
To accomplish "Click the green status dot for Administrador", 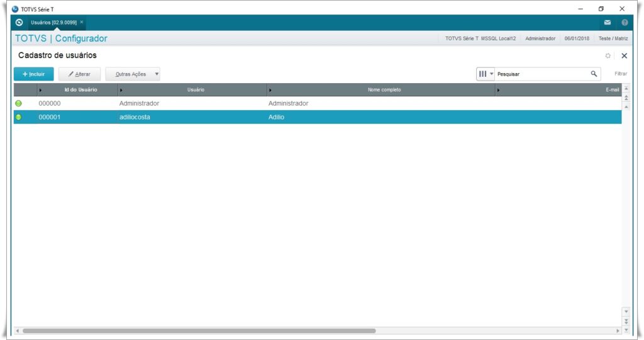I will (18, 103).
